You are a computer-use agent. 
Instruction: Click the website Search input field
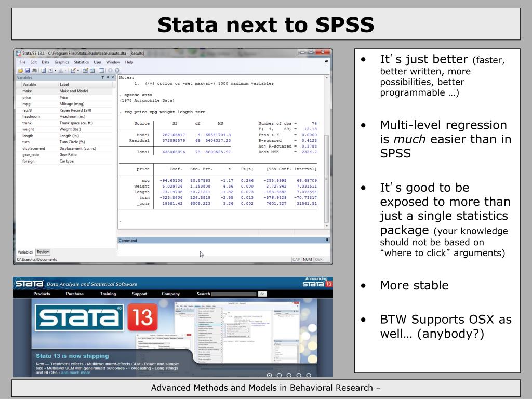234,294
